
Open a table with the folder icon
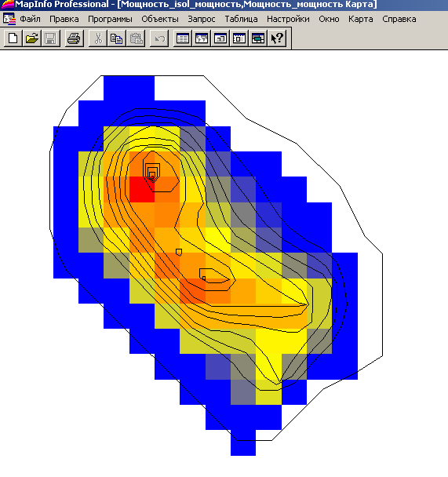32,38
